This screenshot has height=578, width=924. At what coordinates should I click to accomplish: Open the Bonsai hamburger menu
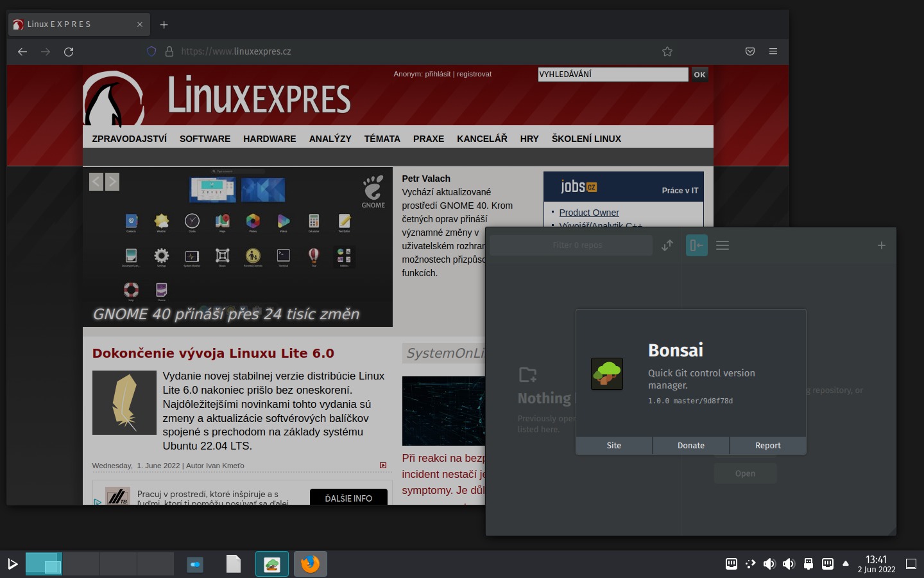tap(723, 245)
